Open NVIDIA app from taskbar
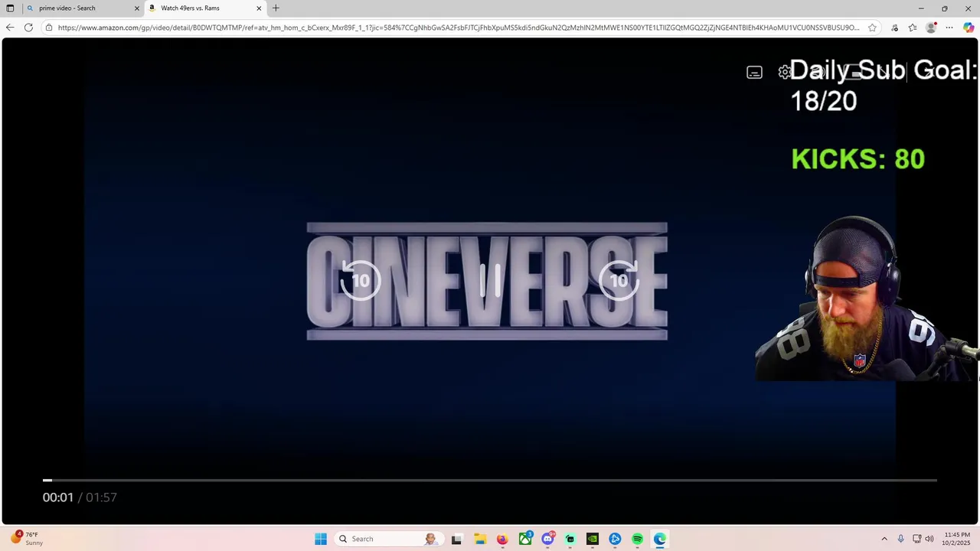This screenshot has width=980, height=551. tap(593, 539)
